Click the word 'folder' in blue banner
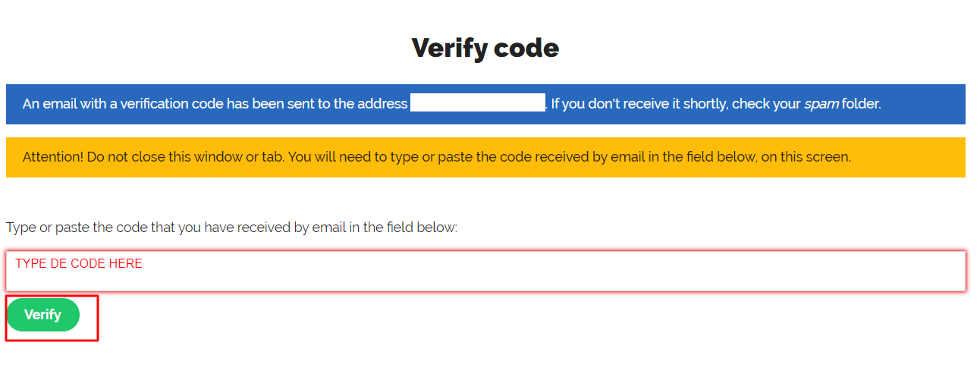The image size is (980, 380). (861, 104)
